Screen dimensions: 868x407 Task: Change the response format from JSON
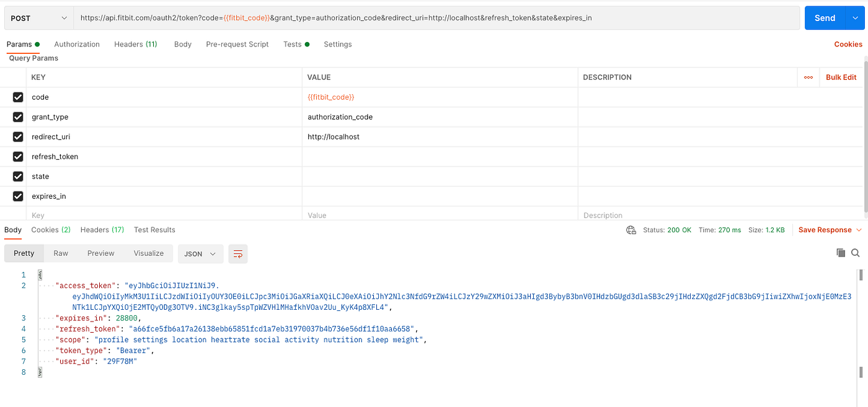tap(200, 253)
